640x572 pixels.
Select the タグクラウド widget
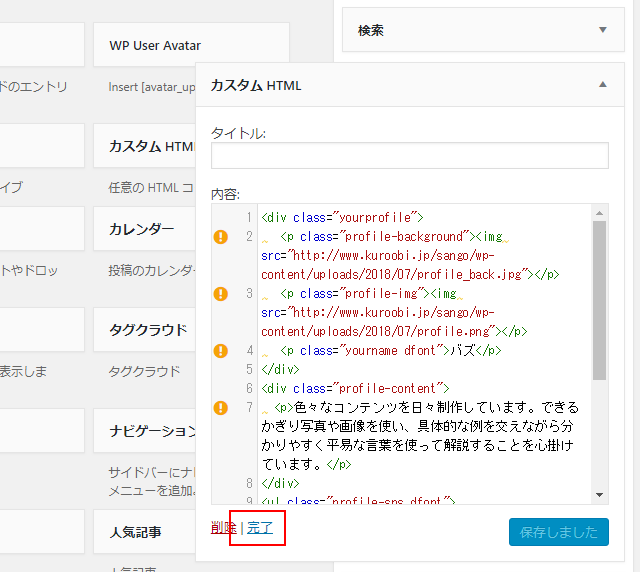150,330
